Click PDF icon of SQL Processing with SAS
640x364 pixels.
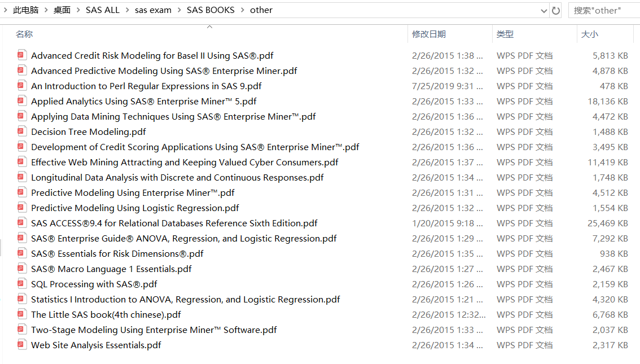coord(22,283)
